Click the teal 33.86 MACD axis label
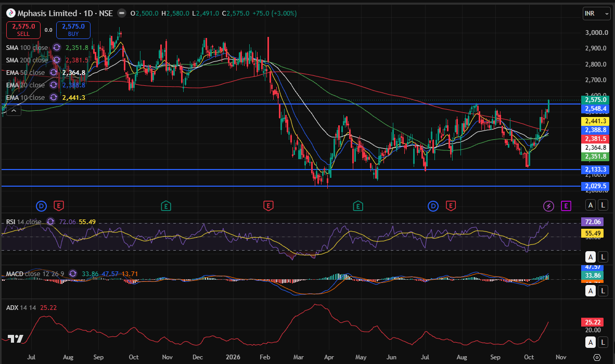This screenshot has width=615, height=364. [593, 276]
